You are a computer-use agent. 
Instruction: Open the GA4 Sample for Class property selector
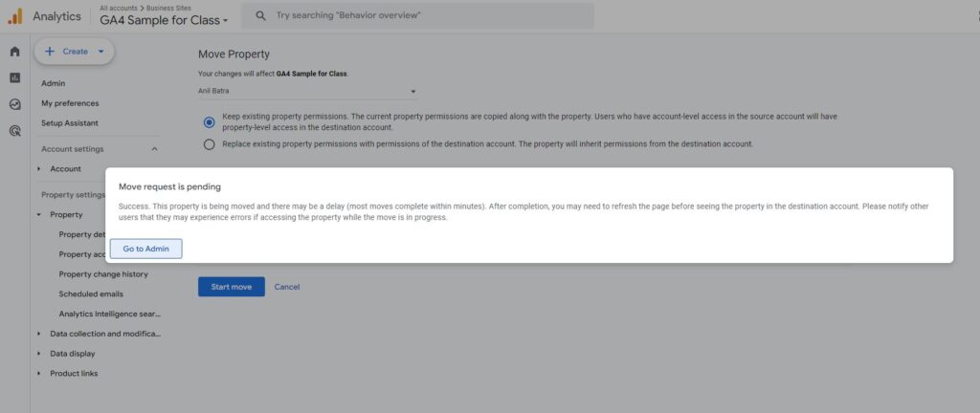pyautogui.click(x=165, y=20)
